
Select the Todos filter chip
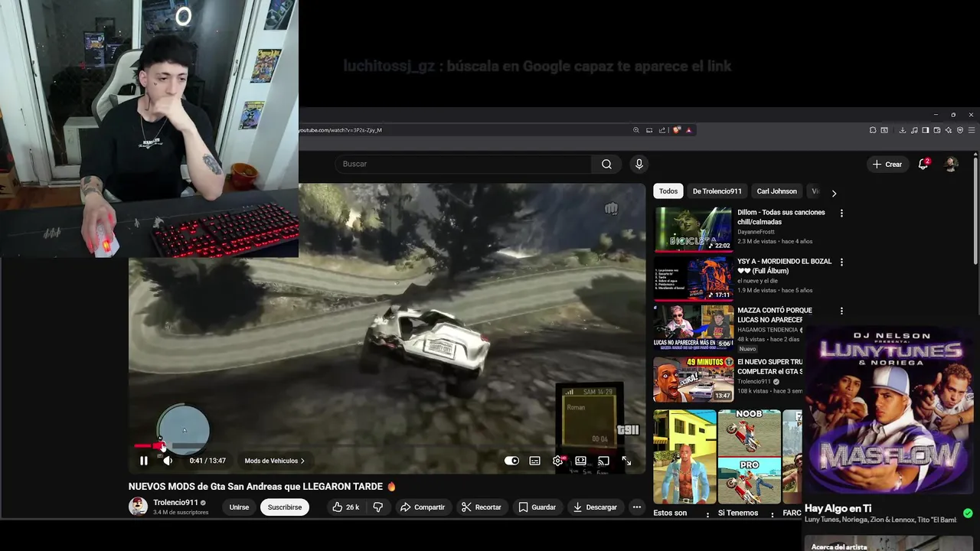(x=668, y=191)
